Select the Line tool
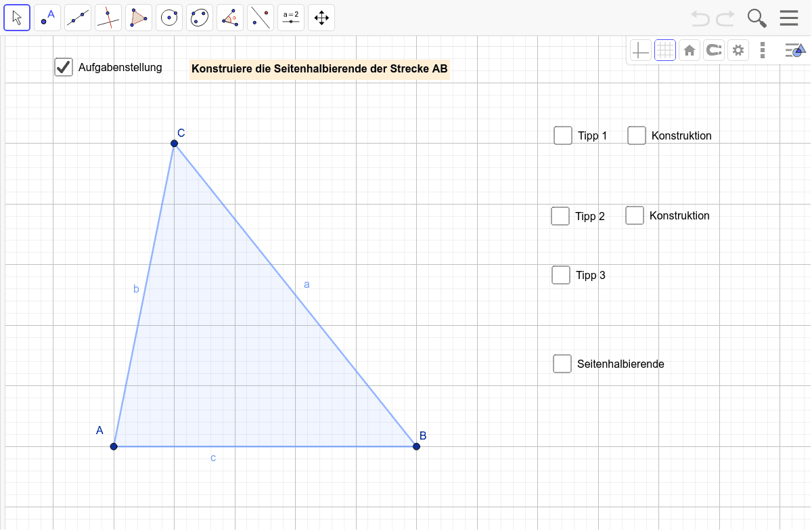This screenshot has width=812, height=531. coord(77,18)
